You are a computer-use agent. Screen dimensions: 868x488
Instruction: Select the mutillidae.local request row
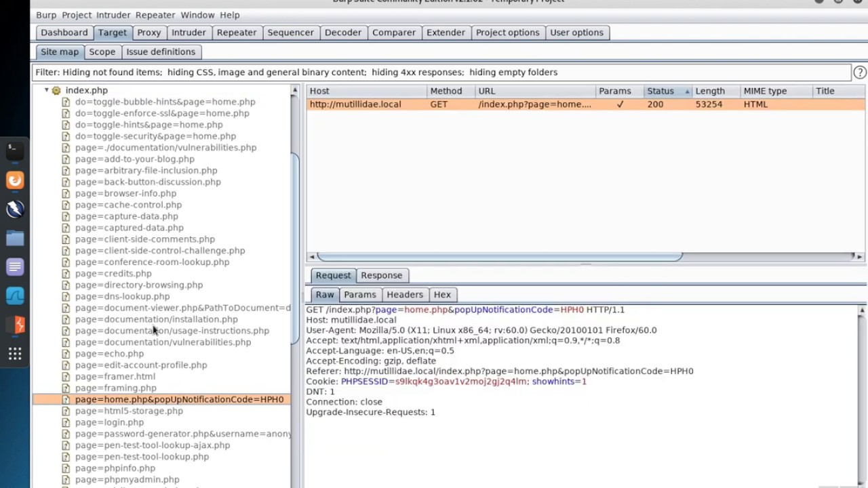tap(586, 104)
